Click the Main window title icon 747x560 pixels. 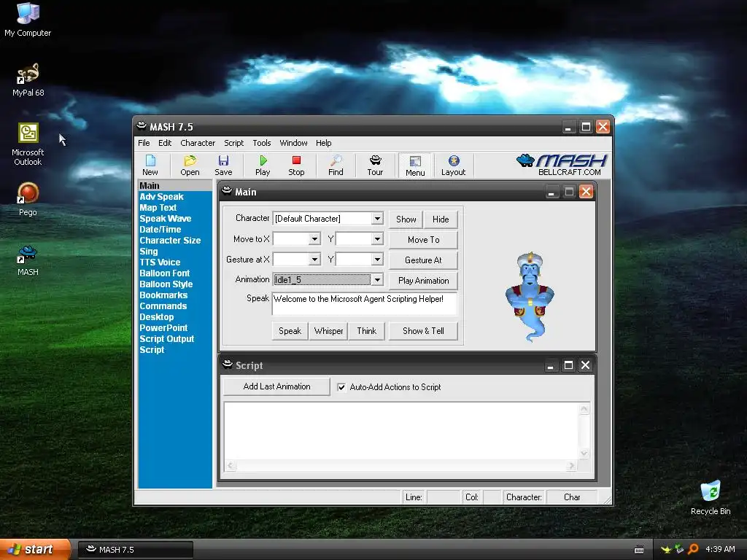(228, 192)
